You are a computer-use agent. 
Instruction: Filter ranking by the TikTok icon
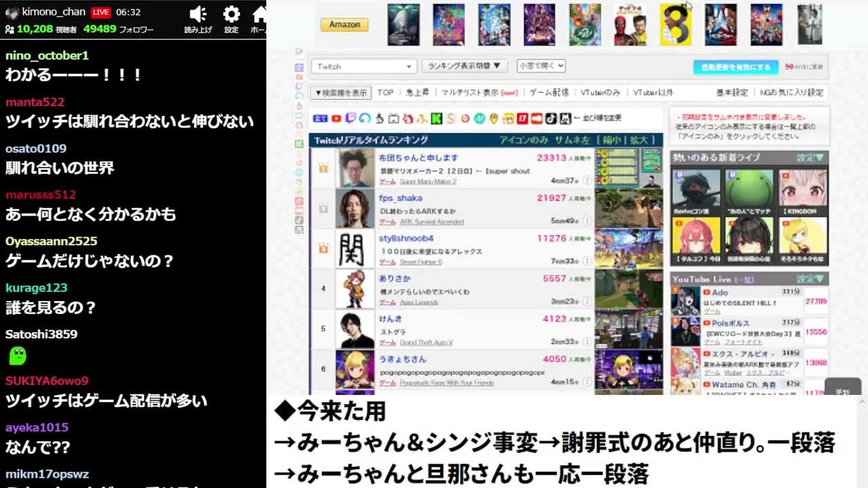click(x=551, y=119)
